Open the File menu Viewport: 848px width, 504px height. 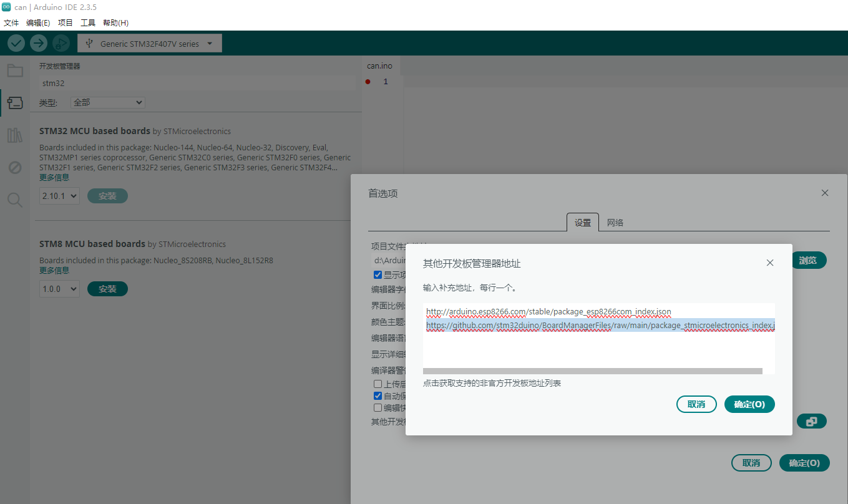[x=11, y=23]
